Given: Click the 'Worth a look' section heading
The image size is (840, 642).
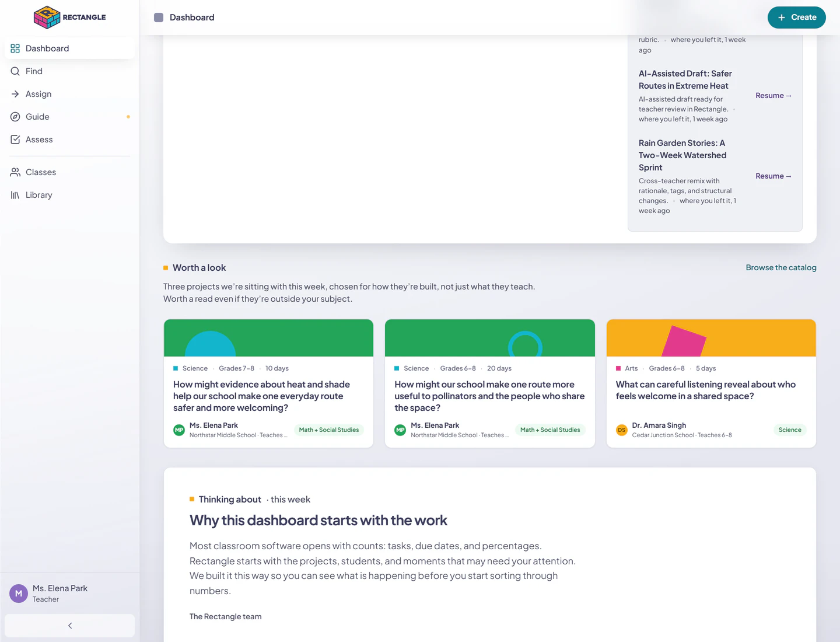Looking at the screenshot, I should pyautogui.click(x=199, y=268).
